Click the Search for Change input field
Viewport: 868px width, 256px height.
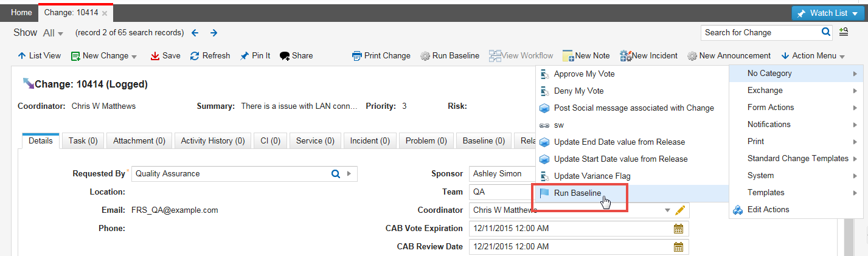point(759,32)
